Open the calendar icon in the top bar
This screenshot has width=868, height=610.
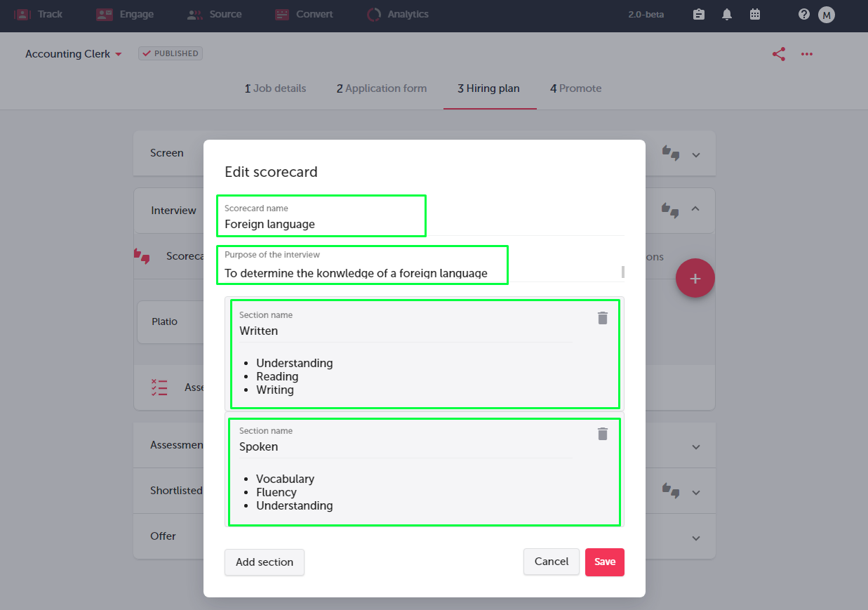755,14
